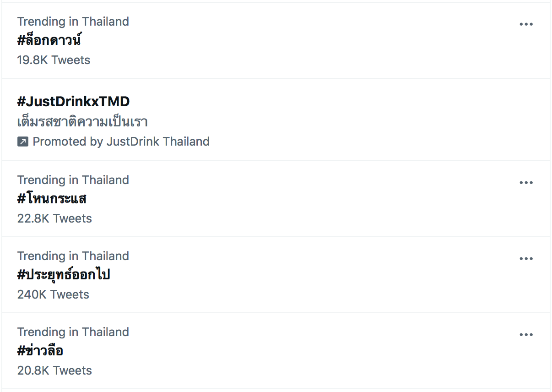Click the 240K Tweets count
The height and width of the screenshot is (392, 552).
coord(53,294)
